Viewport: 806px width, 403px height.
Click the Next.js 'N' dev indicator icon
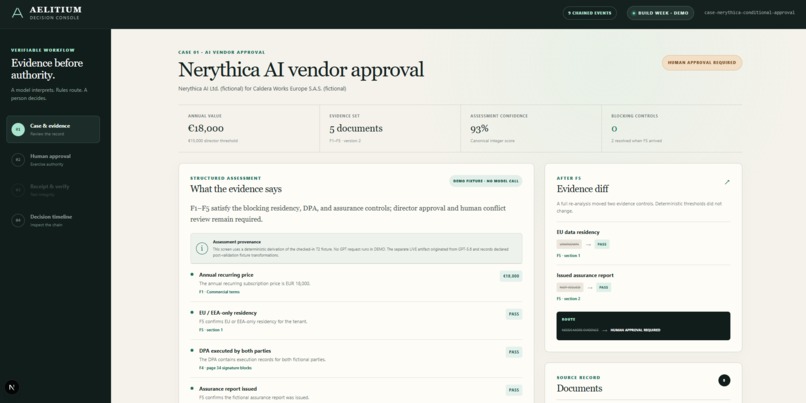coord(12,387)
